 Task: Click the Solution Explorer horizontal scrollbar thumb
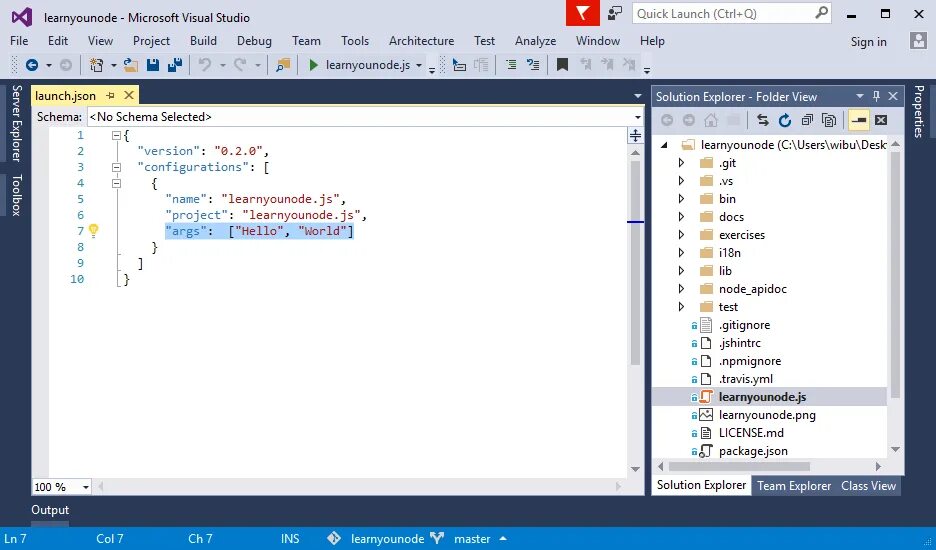739,466
